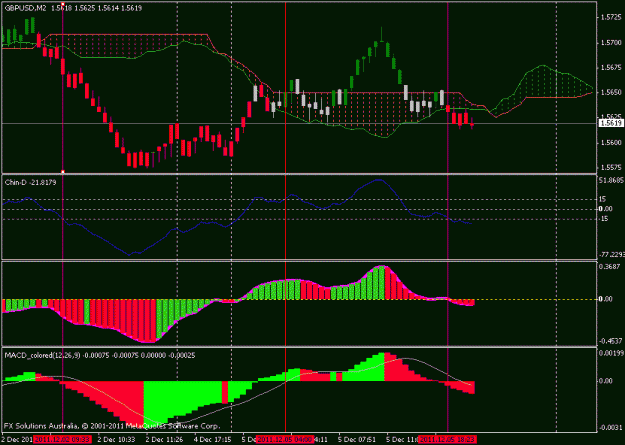
Task: Click the 1.5675 price axis label
Action: click(x=610, y=67)
